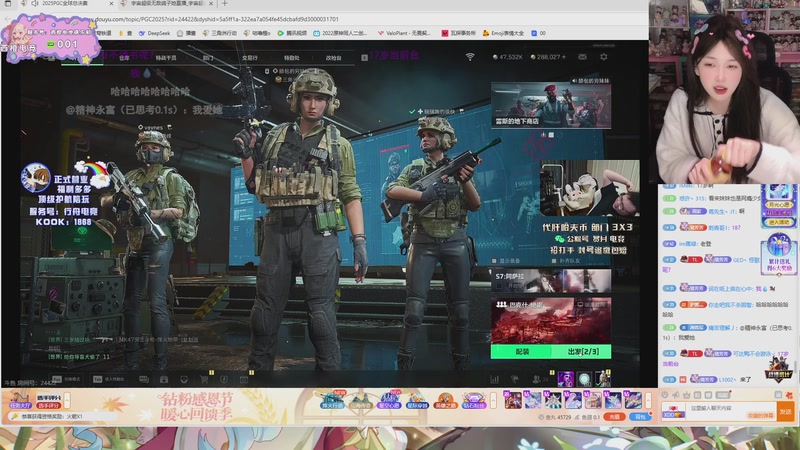Click the green 配装 loadout button
Screen dimensions: 800x450
tap(521, 352)
